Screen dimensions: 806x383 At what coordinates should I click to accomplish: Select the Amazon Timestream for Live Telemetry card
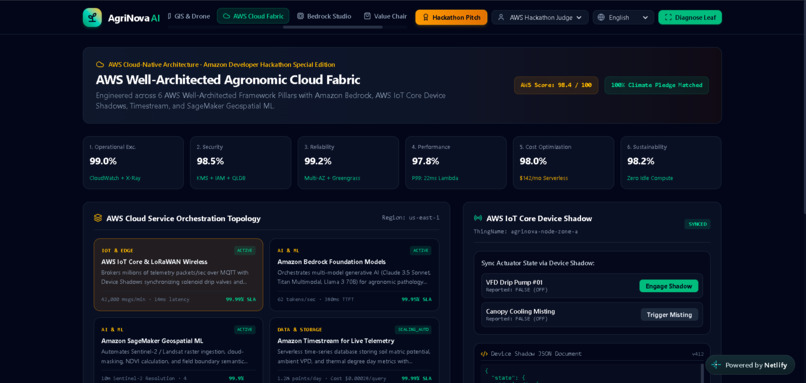[x=354, y=350]
